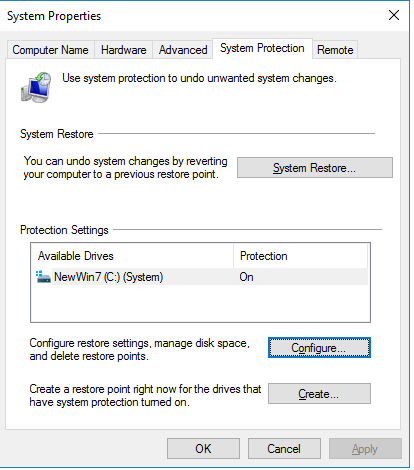Click the NewWin7 drive icon
Screen dimensions: 414x470
click(43, 277)
